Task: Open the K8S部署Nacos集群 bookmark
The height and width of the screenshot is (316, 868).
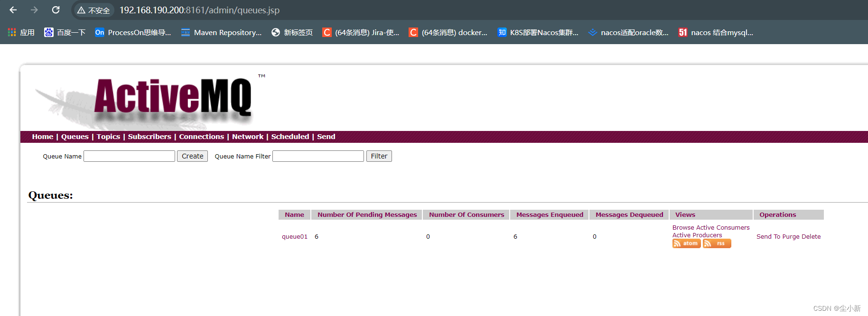Action: coord(538,32)
